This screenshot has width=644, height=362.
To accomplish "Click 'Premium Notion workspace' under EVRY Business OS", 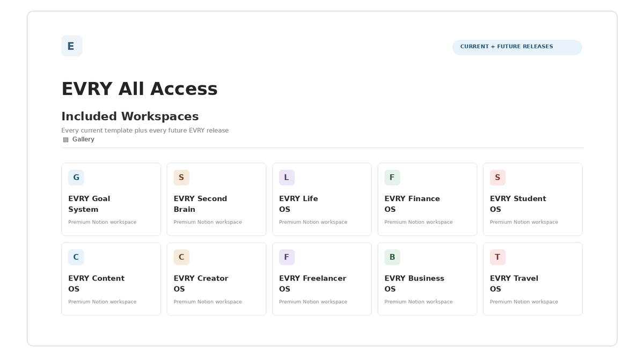I will tap(419, 302).
